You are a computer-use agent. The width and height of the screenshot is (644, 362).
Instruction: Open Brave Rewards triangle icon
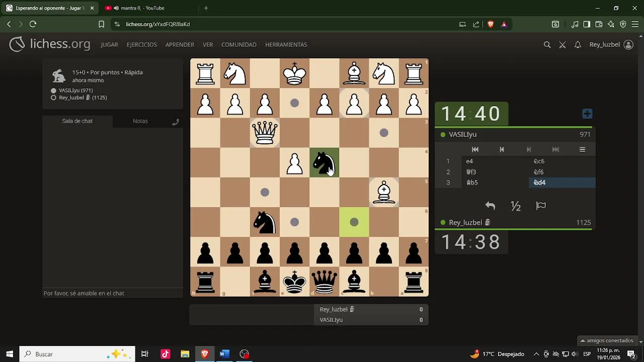(504, 24)
